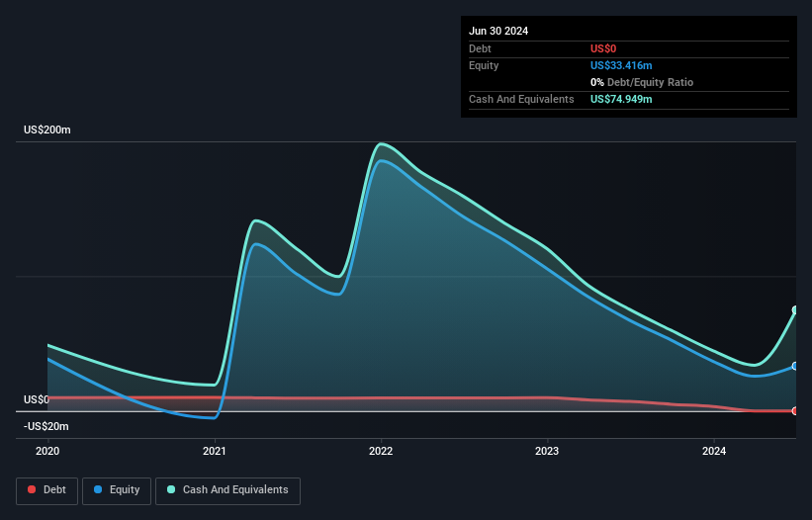Click the 2024 x-axis label

click(x=714, y=451)
